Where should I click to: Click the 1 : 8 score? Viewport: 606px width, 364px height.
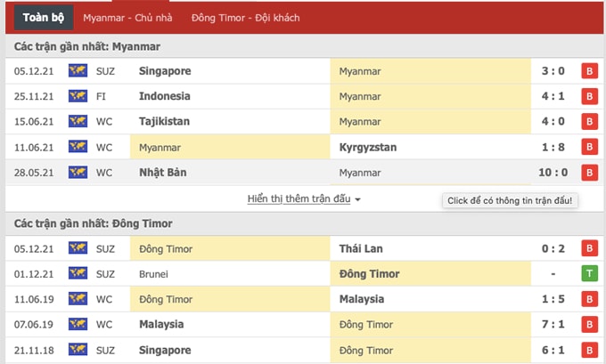(x=553, y=147)
